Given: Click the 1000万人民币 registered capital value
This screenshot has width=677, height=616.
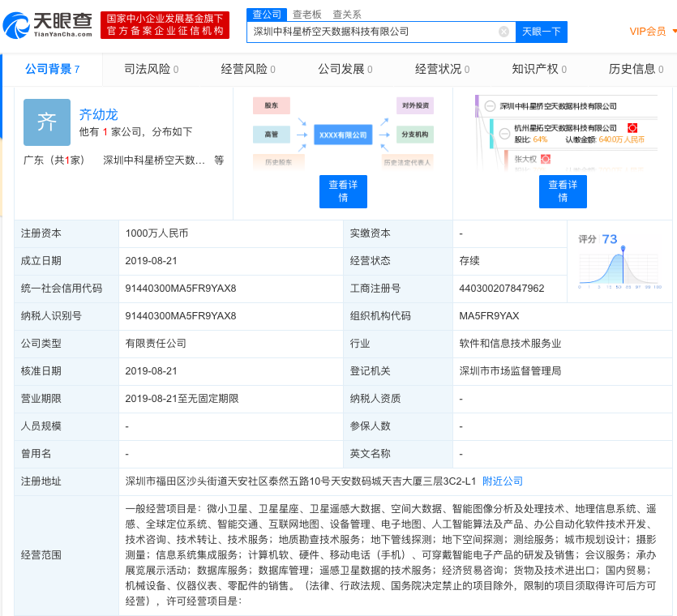Looking at the screenshot, I should pos(156,233).
